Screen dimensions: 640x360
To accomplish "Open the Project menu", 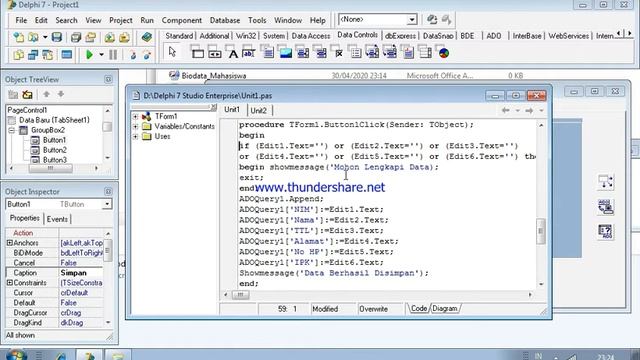I will tap(120, 20).
